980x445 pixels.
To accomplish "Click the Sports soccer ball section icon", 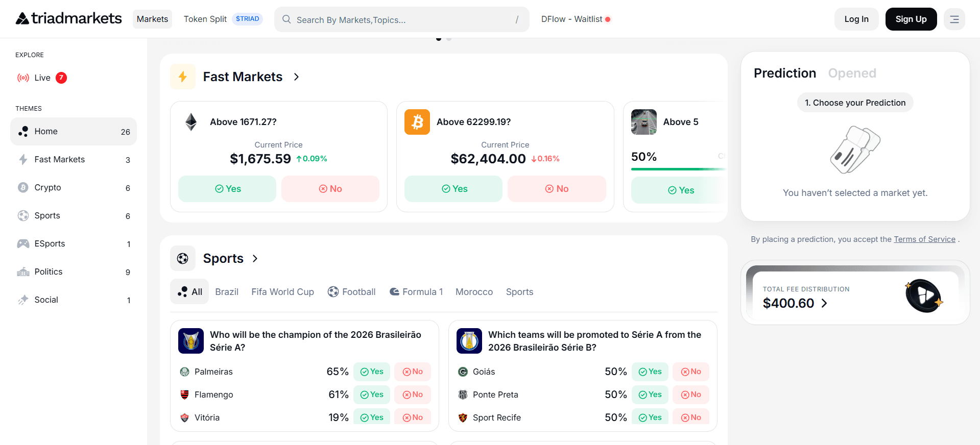I will [x=183, y=258].
